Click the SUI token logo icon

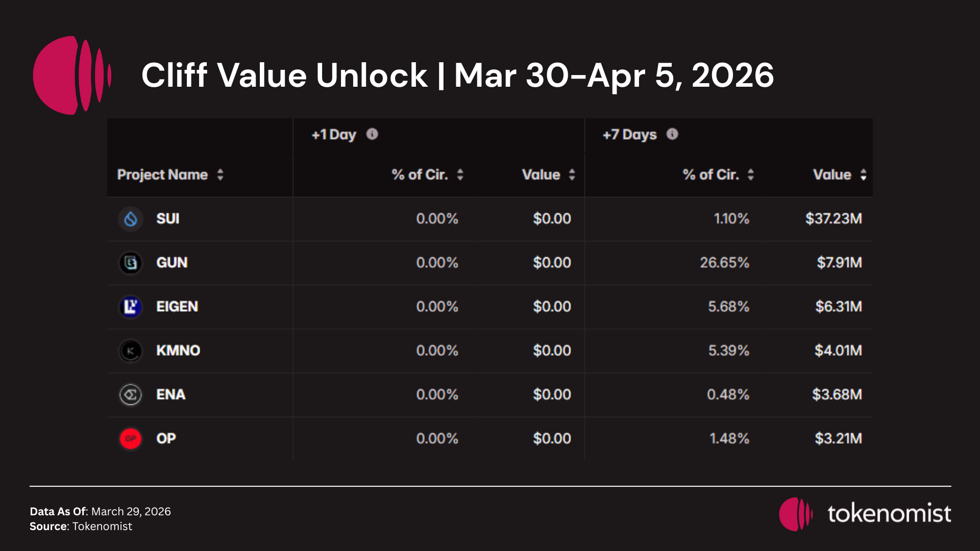[131, 219]
